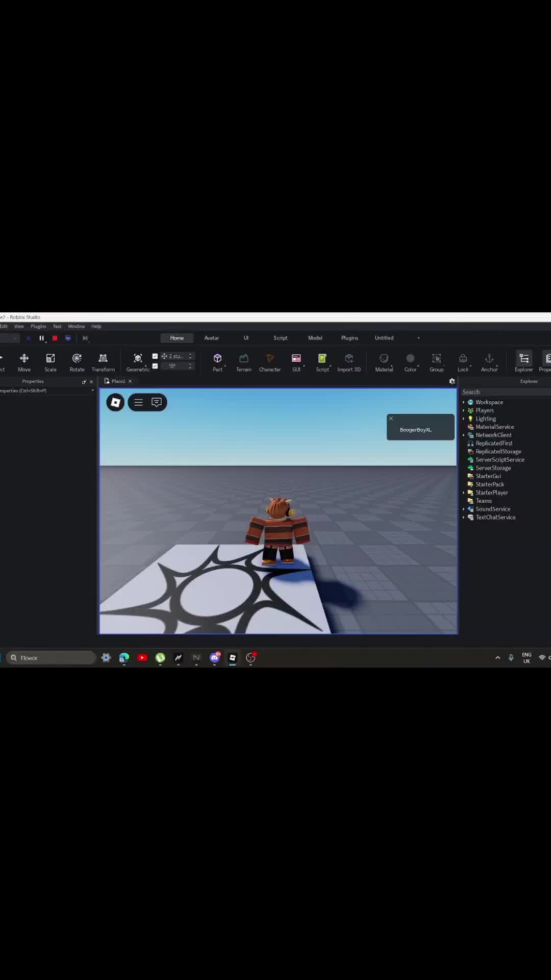Open the Color picker tool

410,362
